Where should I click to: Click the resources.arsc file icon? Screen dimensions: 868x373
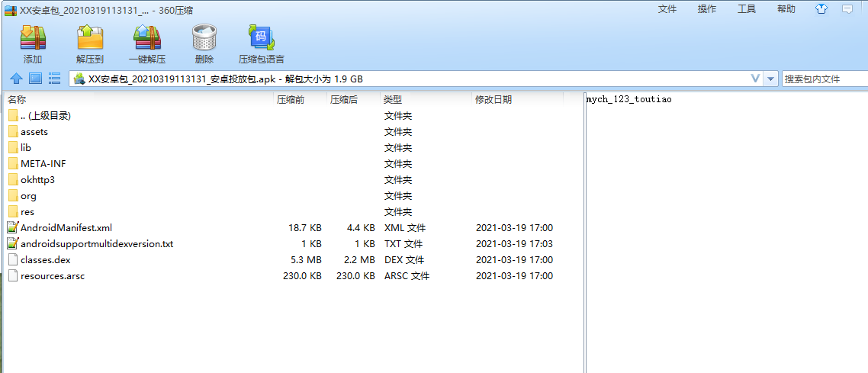[x=13, y=275]
